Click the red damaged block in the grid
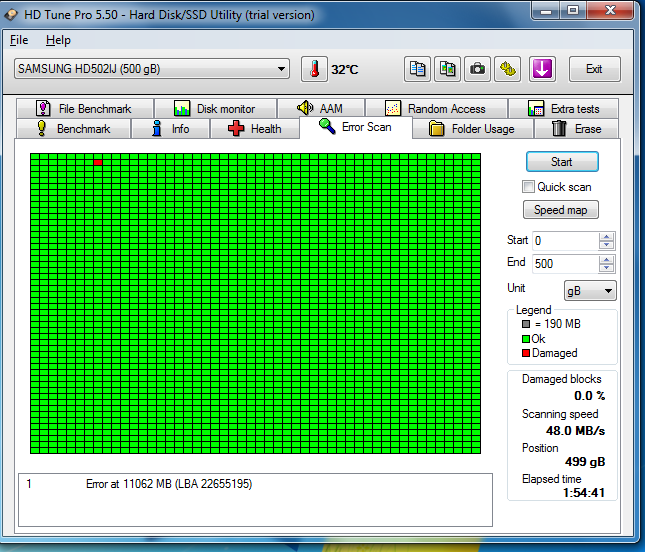645x552 pixels. point(98,162)
